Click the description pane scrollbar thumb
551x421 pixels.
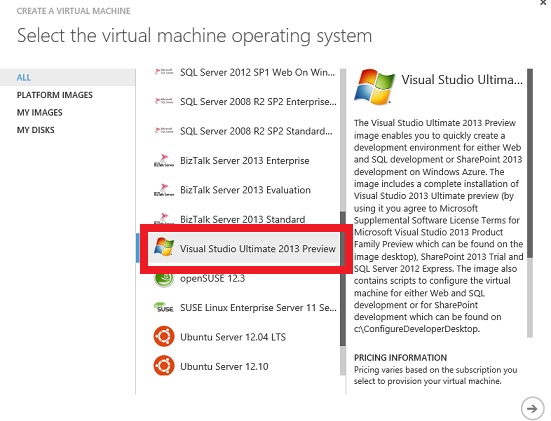(530, 163)
